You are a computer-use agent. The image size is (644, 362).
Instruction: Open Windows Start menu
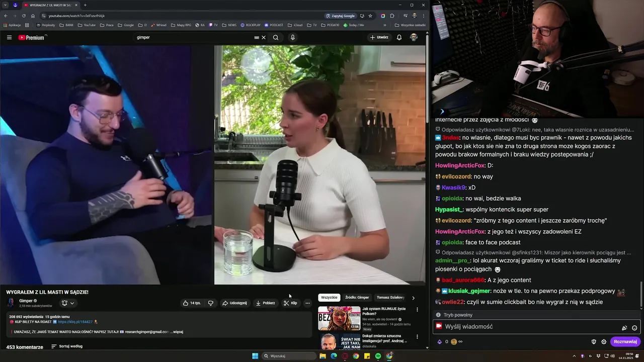tap(255, 356)
